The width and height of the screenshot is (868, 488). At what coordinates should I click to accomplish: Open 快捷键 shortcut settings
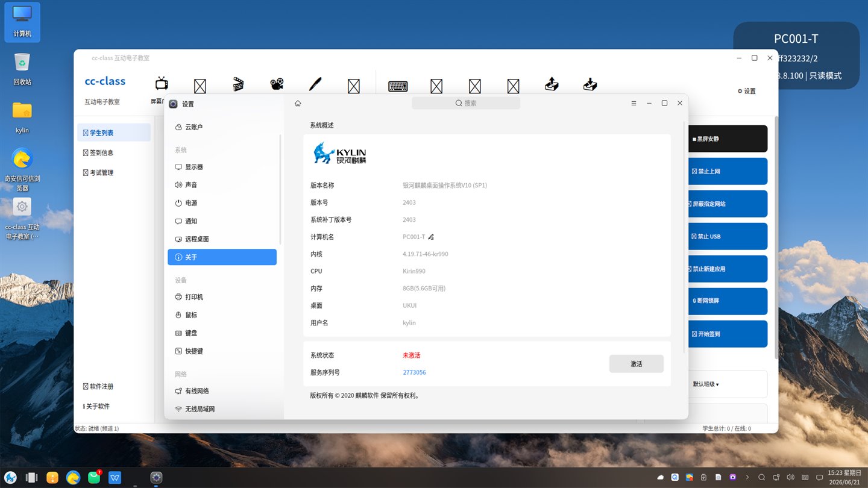pyautogui.click(x=222, y=351)
